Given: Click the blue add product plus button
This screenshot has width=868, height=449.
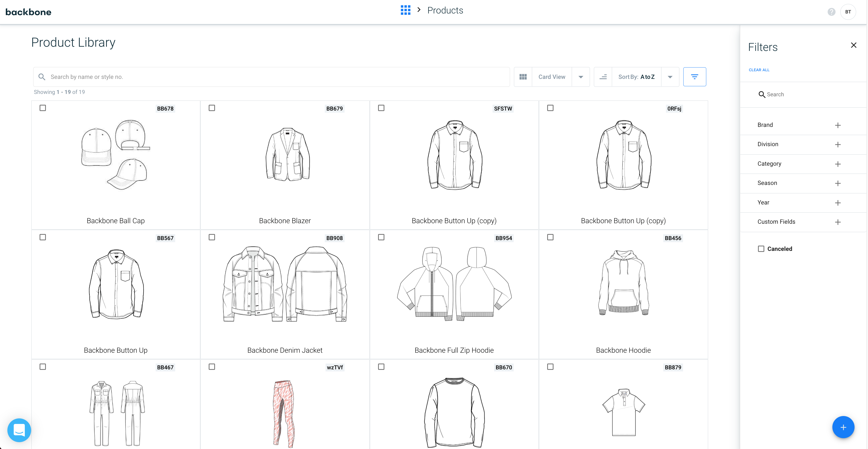Looking at the screenshot, I should 843,427.
